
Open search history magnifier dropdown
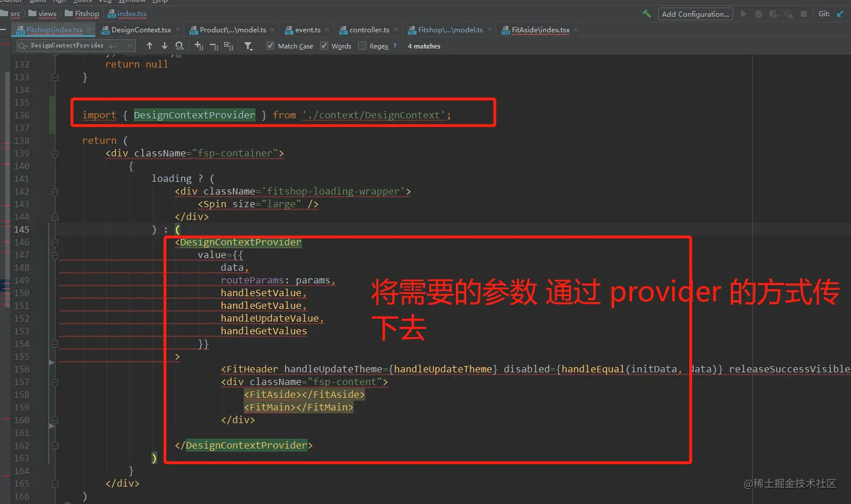tap(23, 46)
